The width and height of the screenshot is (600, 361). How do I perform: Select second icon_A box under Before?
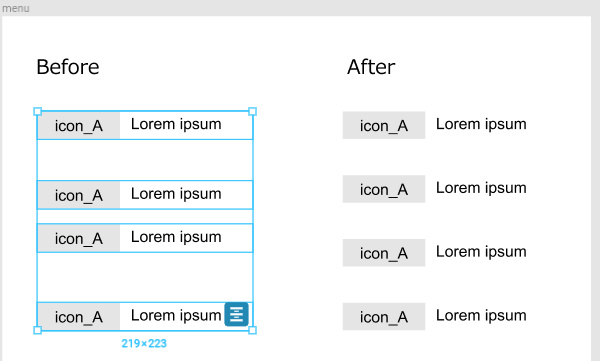(x=79, y=195)
